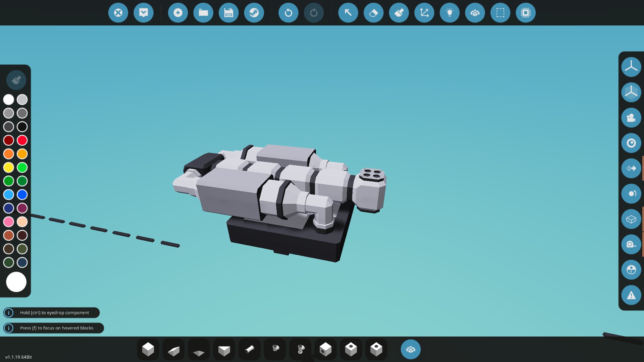Select the eraser tool in top toolbar
The image size is (644, 362).
tap(373, 13)
